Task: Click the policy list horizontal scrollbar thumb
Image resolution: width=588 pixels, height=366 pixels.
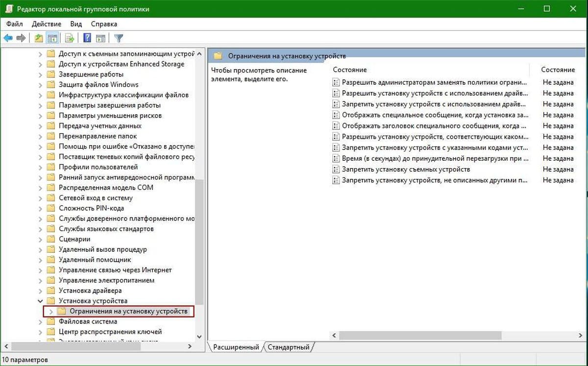Action: [x=420, y=336]
